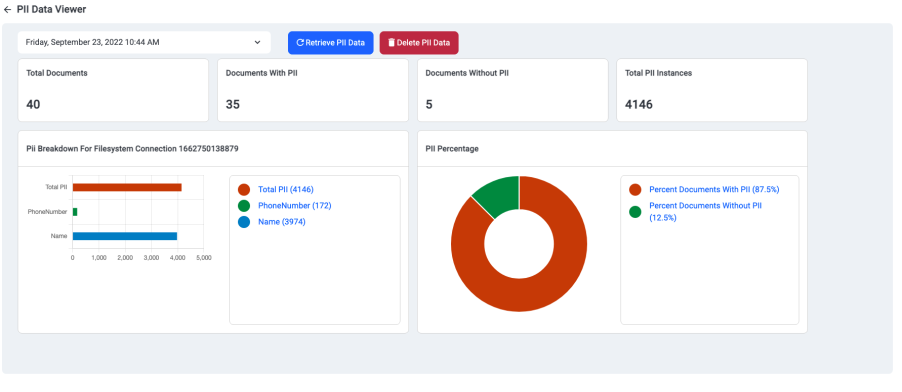Click the Total PII Instances card

[712, 90]
